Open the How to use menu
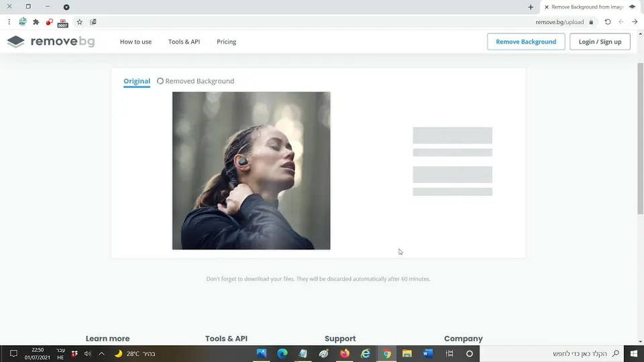644x362 pixels. (x=136, y=42)
